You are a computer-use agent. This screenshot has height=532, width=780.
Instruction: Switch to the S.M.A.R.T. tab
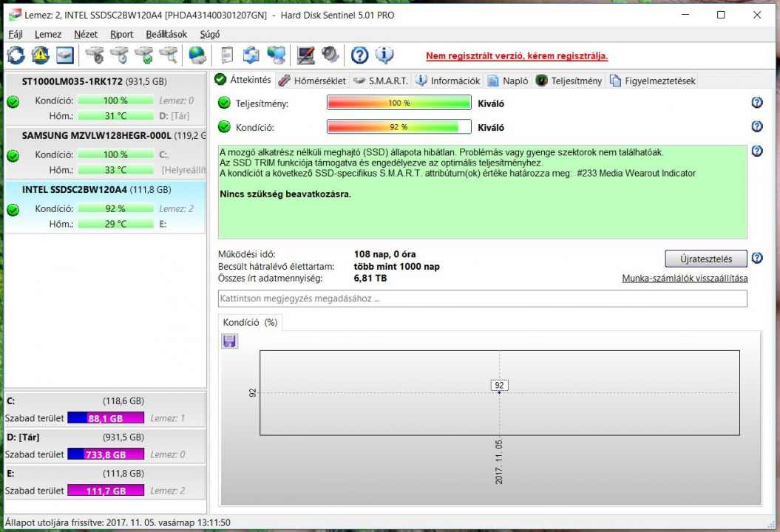[381, 81]
